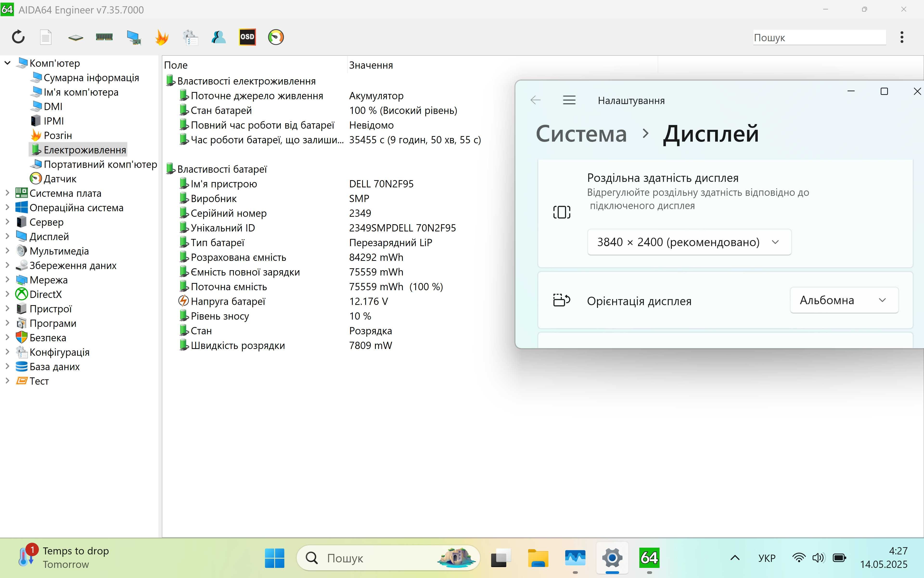Open the Report page icon in toolbar
This screenshot has width=924, height=578.
(46, 37)
